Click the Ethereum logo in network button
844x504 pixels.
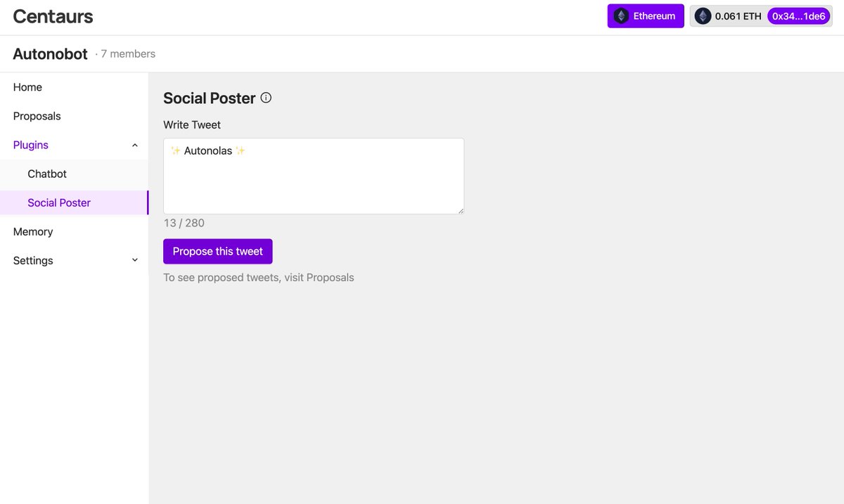(x=621, y=16)
